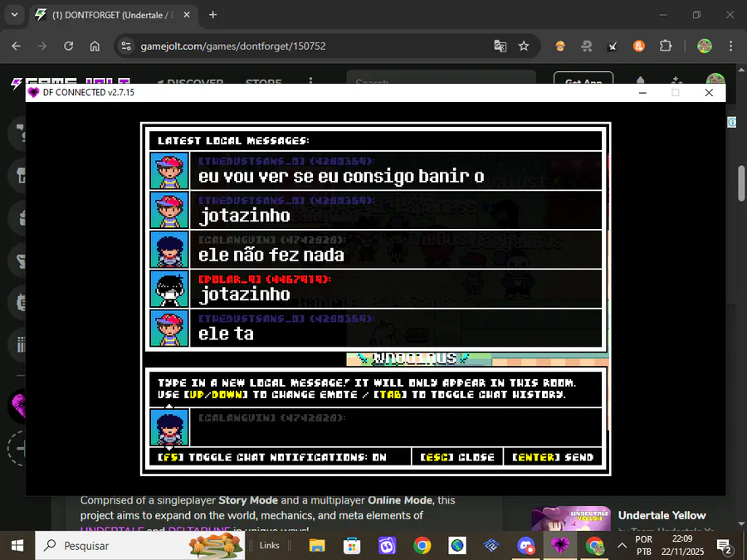
Task: Click Calanguin's emote avatar in message composer
Action: [x=169, y=427]
